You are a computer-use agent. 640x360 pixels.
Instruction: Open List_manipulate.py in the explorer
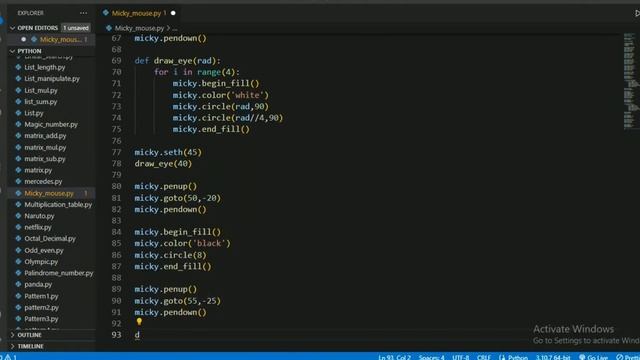[52, 79]
